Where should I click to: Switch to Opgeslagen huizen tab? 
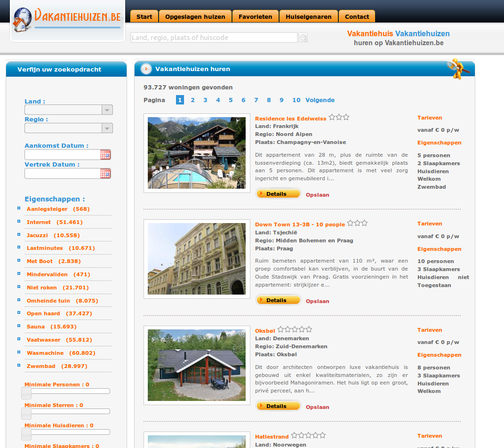point(195,16)
